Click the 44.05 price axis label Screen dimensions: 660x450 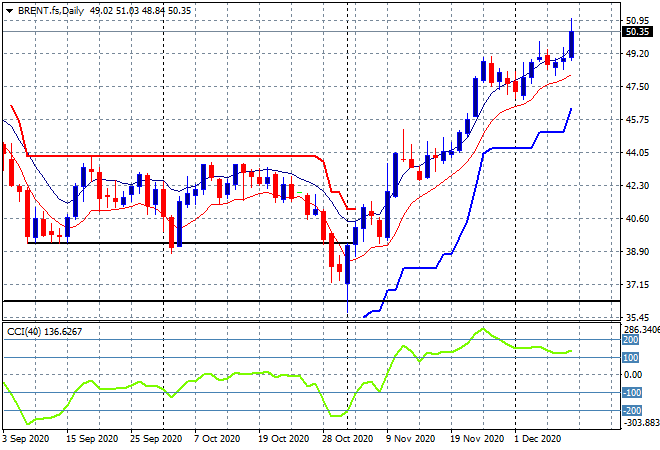pyautogui.click(x=637, y=153)
